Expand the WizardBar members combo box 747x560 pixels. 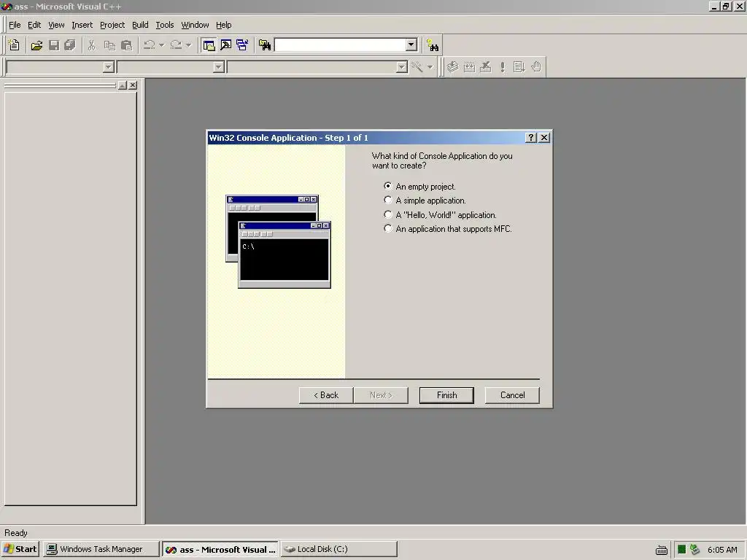(x=402, y=67)
